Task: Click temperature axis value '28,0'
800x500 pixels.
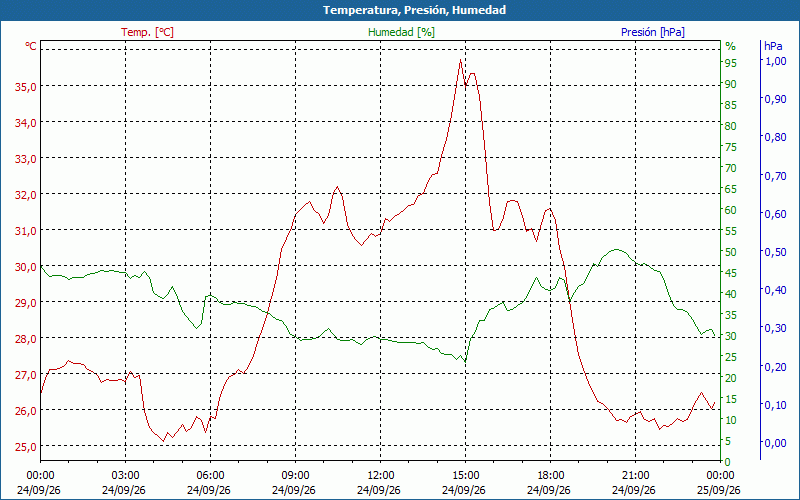Action: (x=26, y=339)
